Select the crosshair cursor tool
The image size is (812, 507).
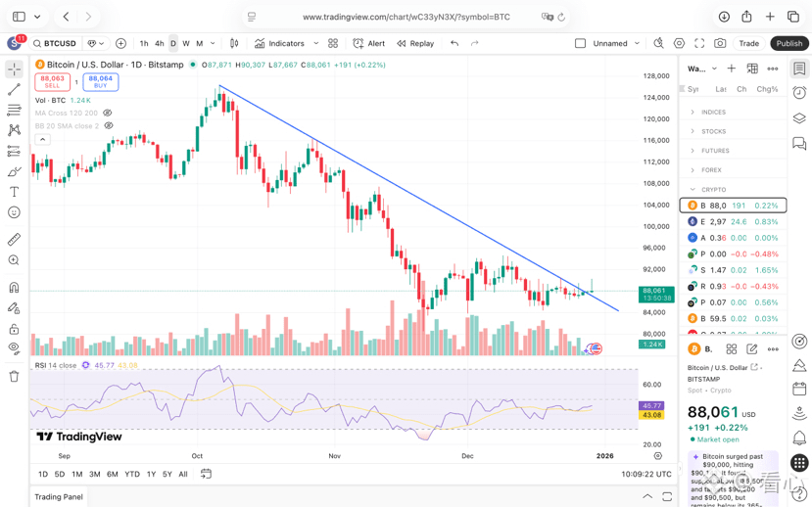[14, 69]
